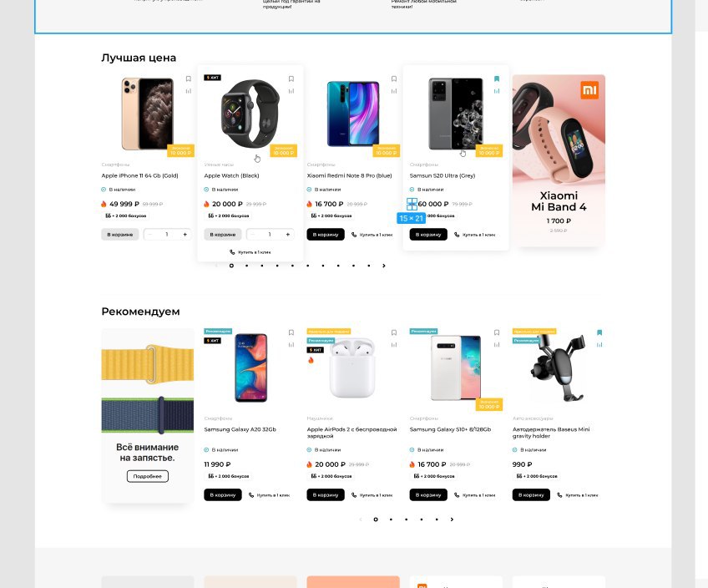
Task: Click phone icon to buy Apple Watch in one click
Action: coord(232,252)
